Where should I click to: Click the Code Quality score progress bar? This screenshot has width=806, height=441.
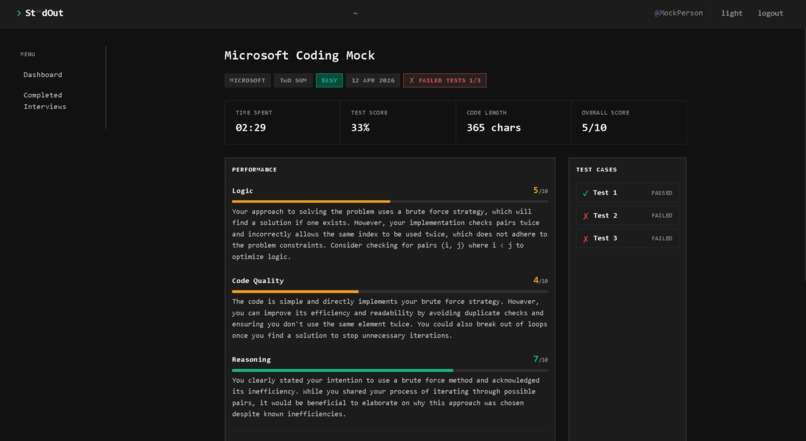[x=390, y=291]
